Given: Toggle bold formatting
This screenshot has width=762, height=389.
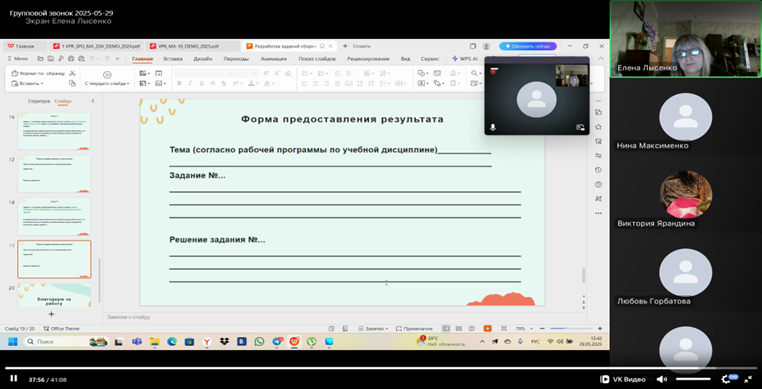Looking at the screenshot, I should coord(179,84).
